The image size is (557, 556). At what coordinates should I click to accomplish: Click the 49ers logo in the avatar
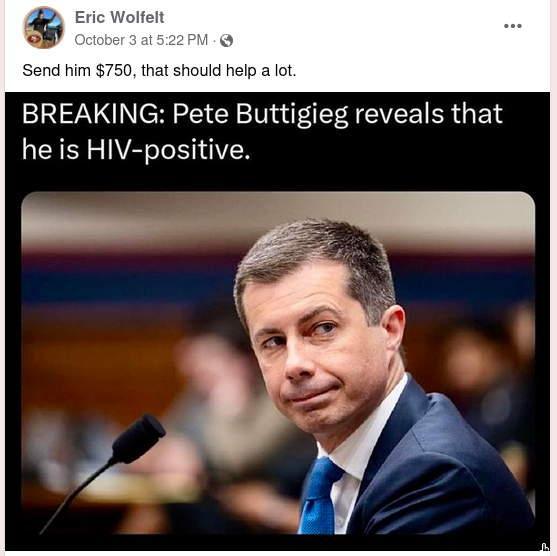35,38
